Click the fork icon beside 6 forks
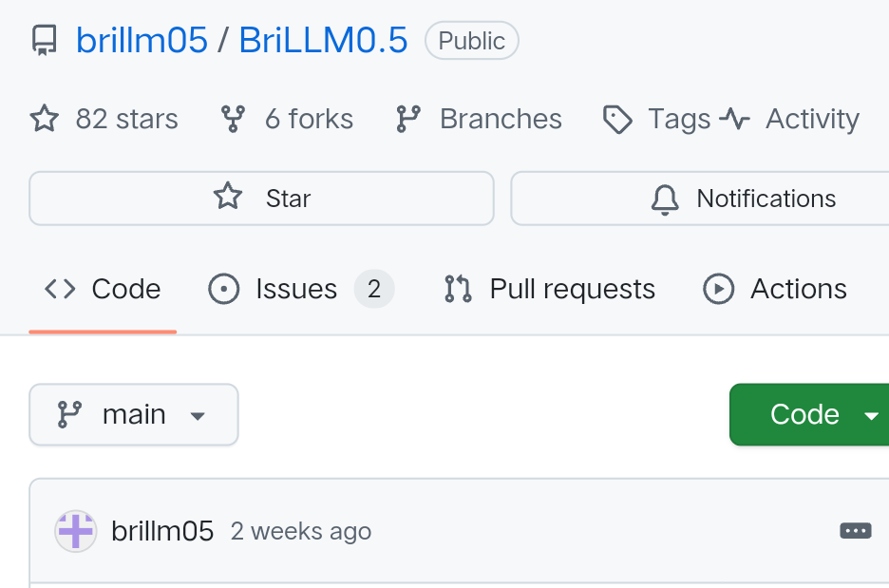 [x=233, y=120]
